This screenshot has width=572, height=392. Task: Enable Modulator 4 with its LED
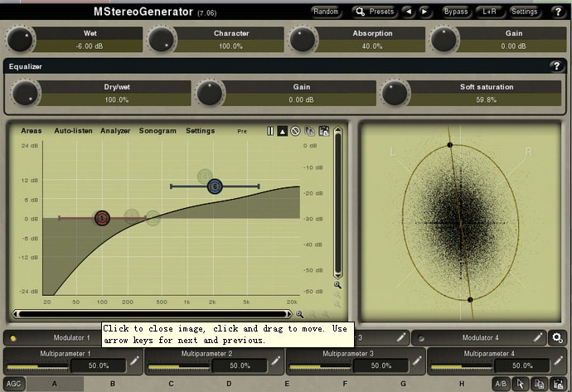click(420, 338)
